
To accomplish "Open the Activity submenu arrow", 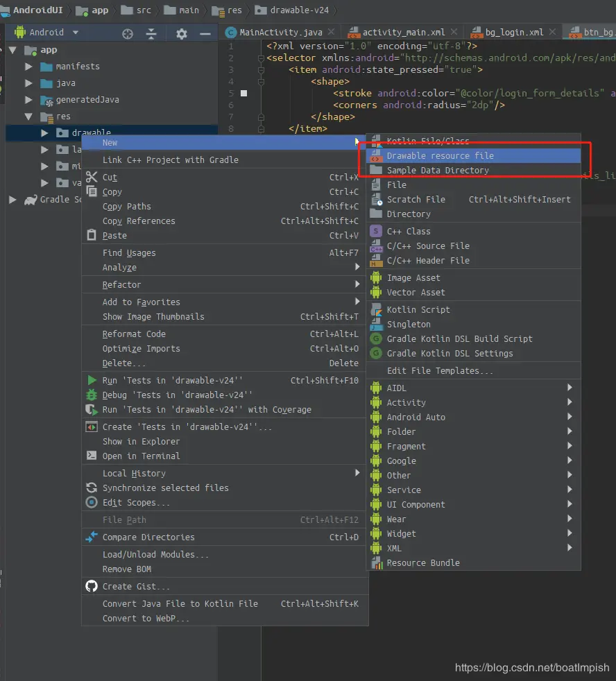I will pyautogui.click(x=570, y=402).
